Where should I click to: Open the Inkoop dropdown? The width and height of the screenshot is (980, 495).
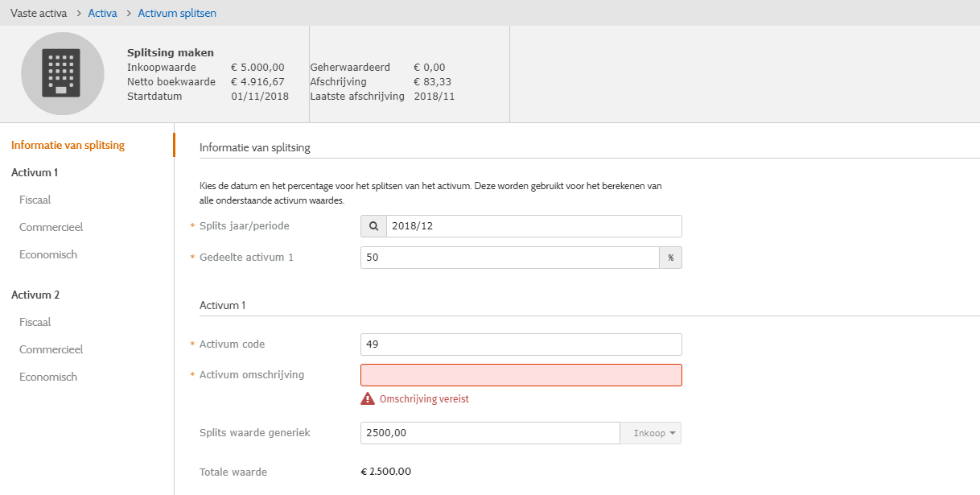click(650, 433)
